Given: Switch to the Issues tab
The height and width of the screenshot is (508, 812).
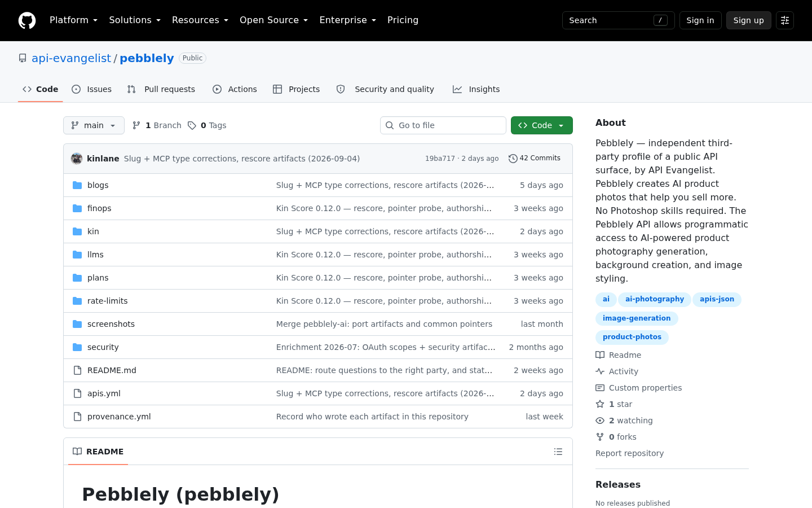Looking at the screenshot, I should 92,89.
